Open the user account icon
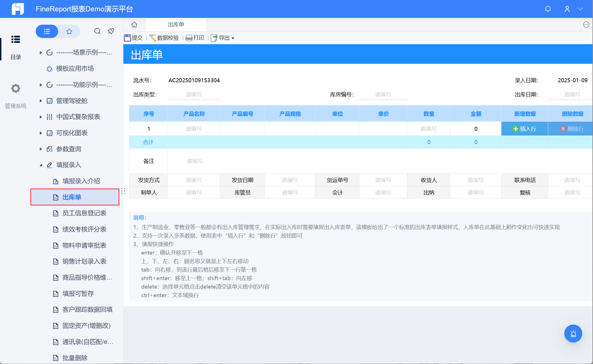 coord(567,9)
